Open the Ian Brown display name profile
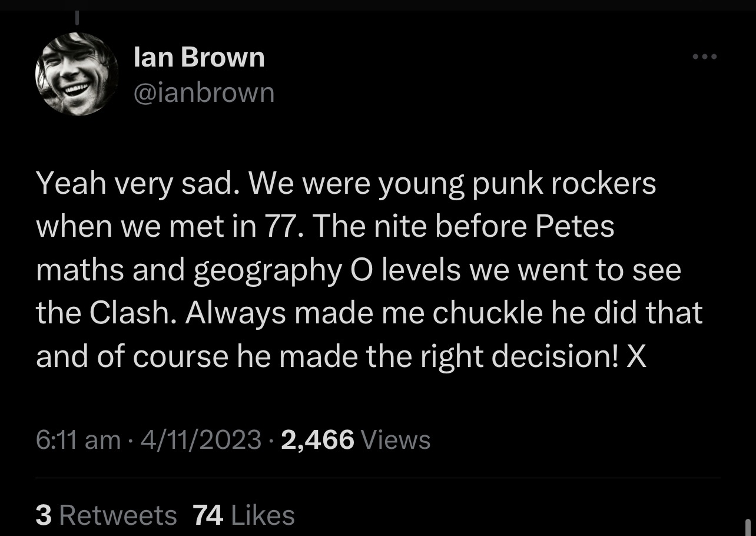This screenshot has height=536, width=756. (200, 58)
